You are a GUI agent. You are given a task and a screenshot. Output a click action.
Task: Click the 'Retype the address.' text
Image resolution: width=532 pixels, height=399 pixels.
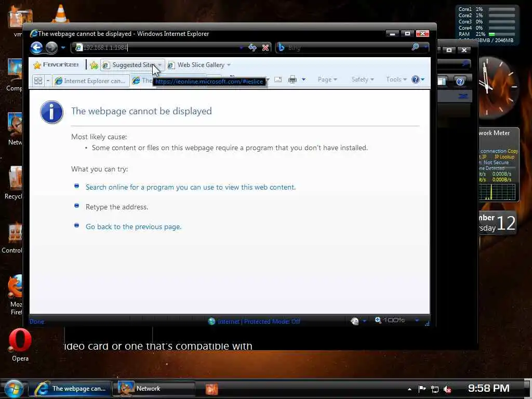(x=117, y=207)
